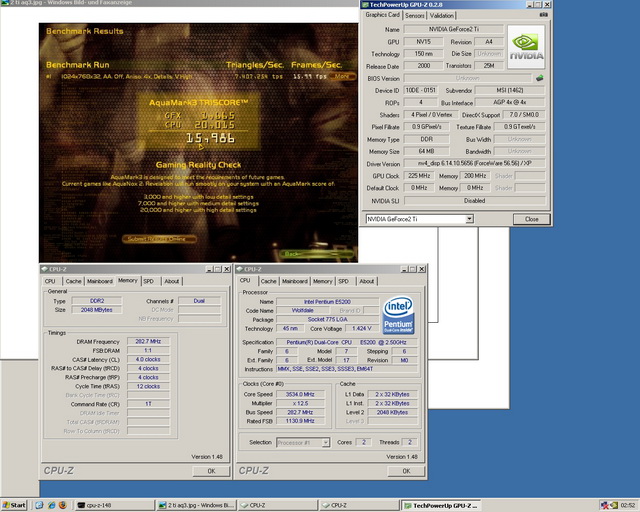Open the CPU tab in the CPU-Z memory window
This screenshot has width=640, height=512.
50,281
